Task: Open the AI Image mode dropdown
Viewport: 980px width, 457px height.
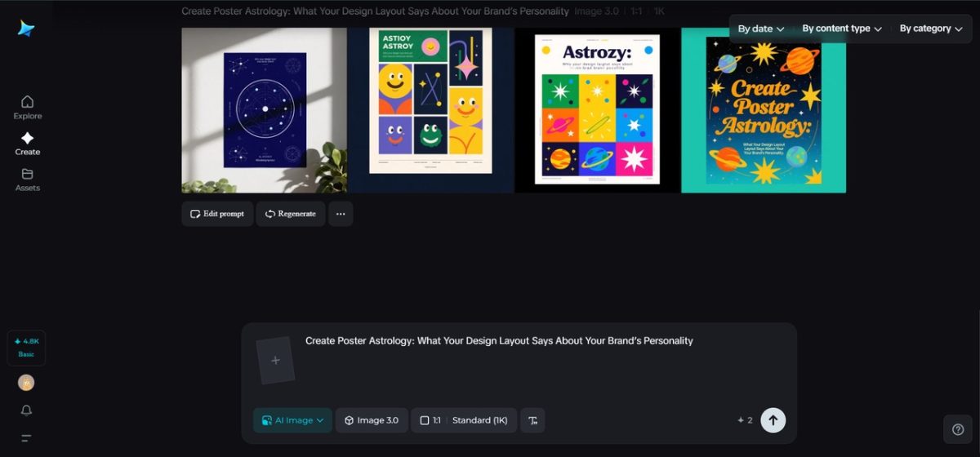Action: pyautogui.click(x=292, y=420)
